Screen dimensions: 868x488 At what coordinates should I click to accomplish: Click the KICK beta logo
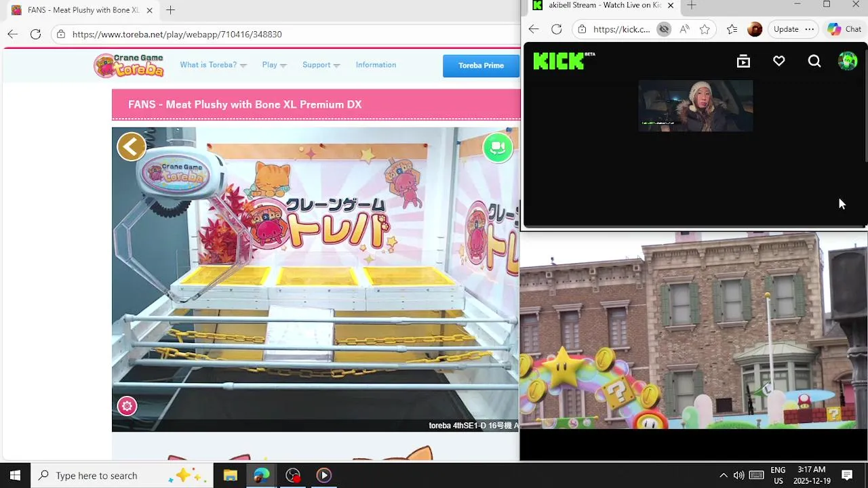pyautogui.click(x=564, y=61)
